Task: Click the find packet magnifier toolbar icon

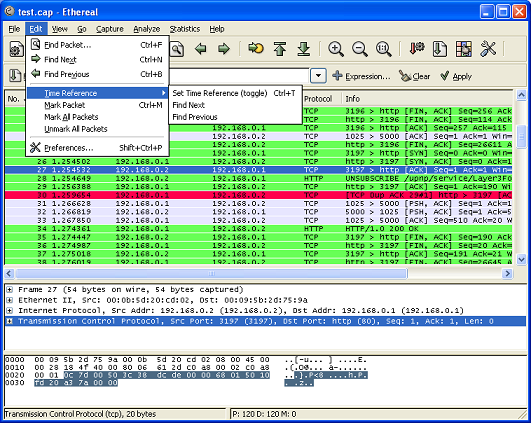Action: click(177, 49)
